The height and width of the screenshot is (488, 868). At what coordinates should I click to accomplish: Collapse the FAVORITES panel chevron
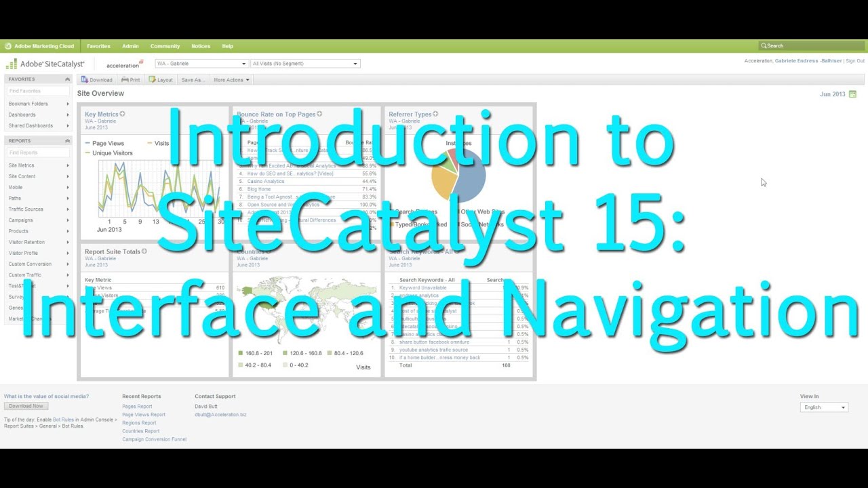[67, 79]
